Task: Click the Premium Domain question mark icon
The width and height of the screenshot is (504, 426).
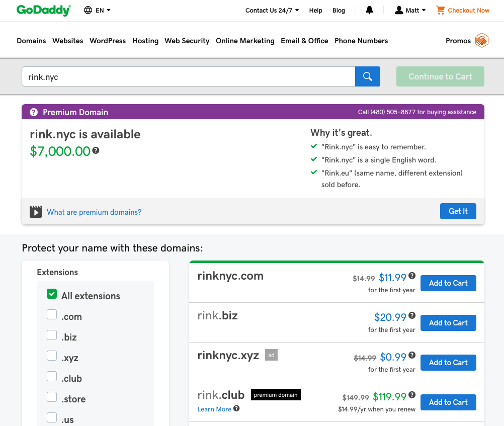Action: click(34, 112)
